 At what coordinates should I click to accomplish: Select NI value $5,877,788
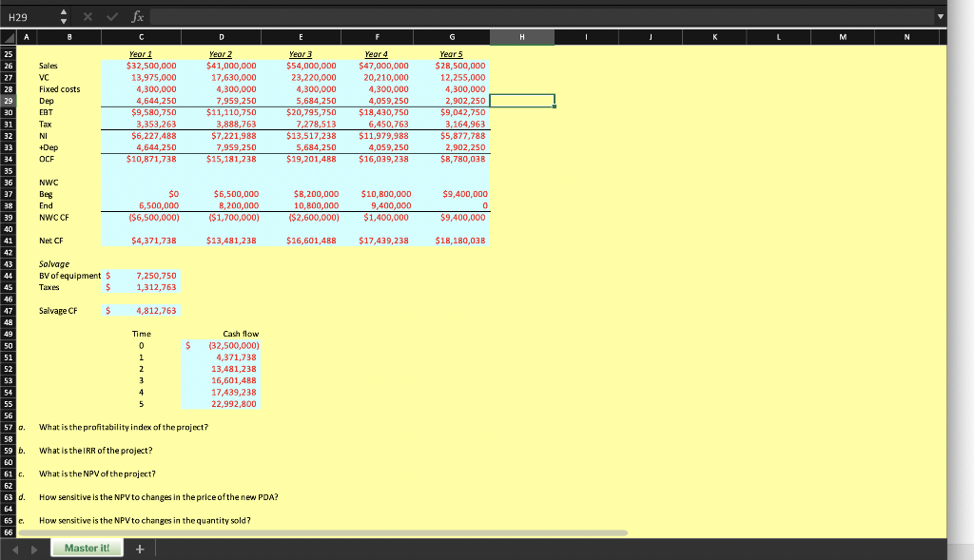(x=463, y=136)
